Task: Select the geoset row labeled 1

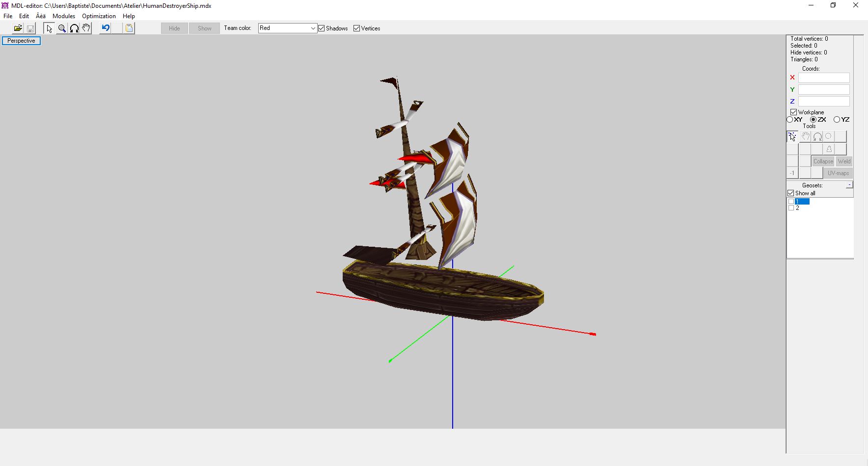Action: (x=802, y=202)
